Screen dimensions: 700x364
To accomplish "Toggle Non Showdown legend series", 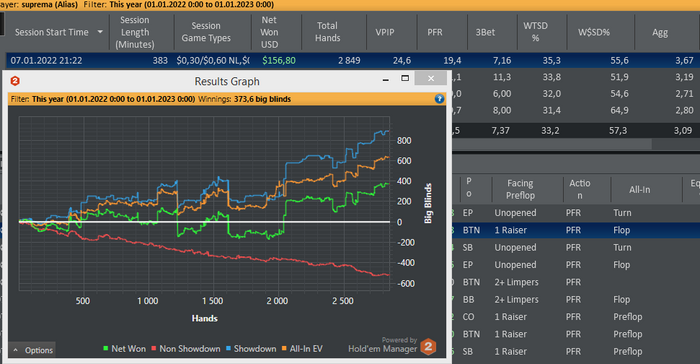I will (186, 349).
